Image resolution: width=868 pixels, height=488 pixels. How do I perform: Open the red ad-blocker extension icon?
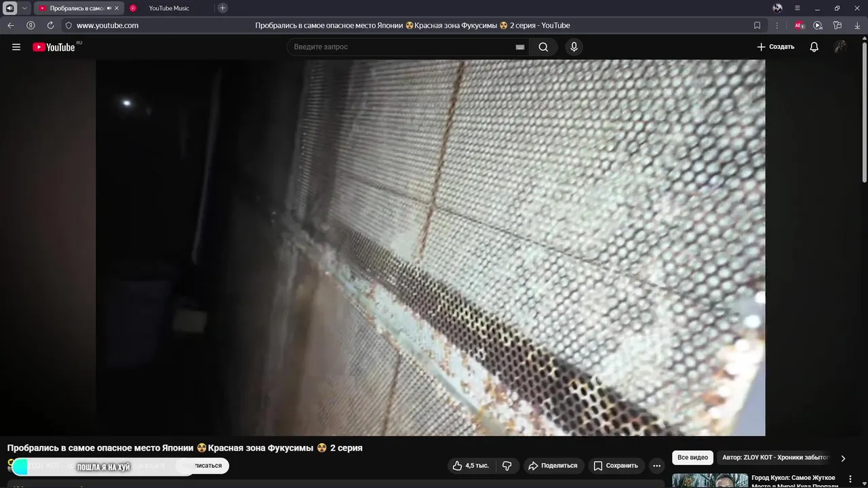(800, 25)
